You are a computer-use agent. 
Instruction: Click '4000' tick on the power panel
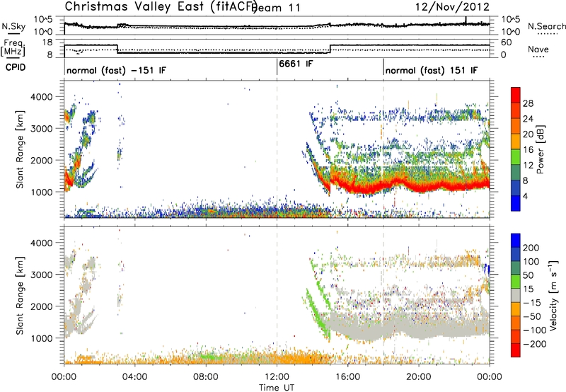tap(42, 97)
